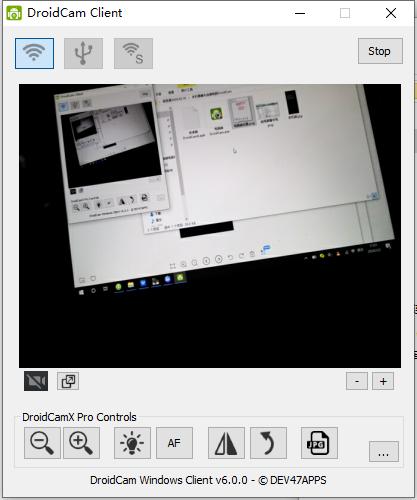Stop the DroidCam connection
Viewport: 417px width, 500px height.
(380, 51)
